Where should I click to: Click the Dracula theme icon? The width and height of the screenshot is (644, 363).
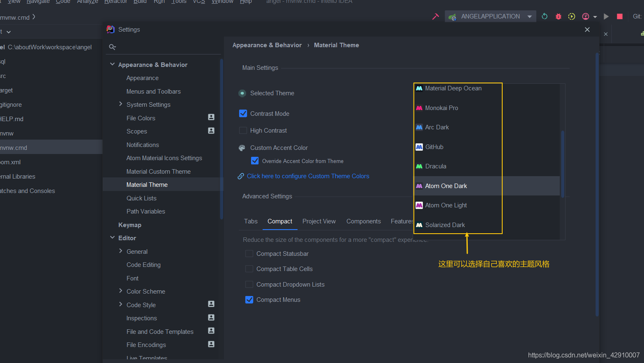pyautogui.click(x=419, y=166)
